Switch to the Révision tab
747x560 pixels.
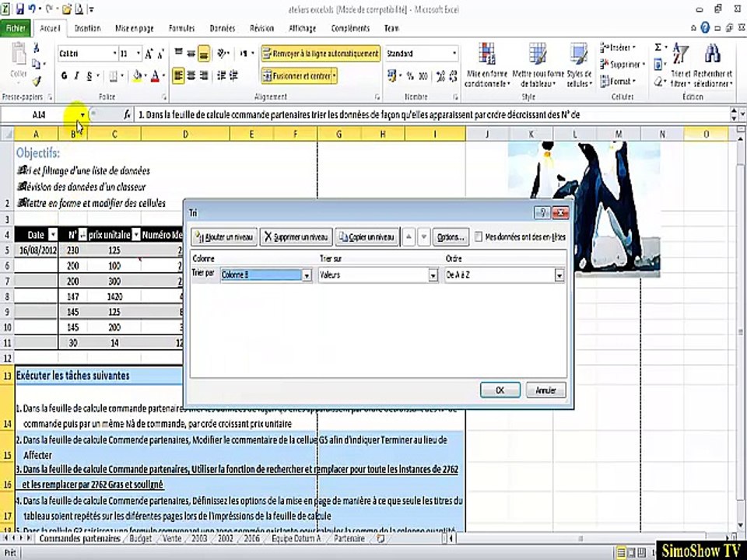click(x=262, y=29)
